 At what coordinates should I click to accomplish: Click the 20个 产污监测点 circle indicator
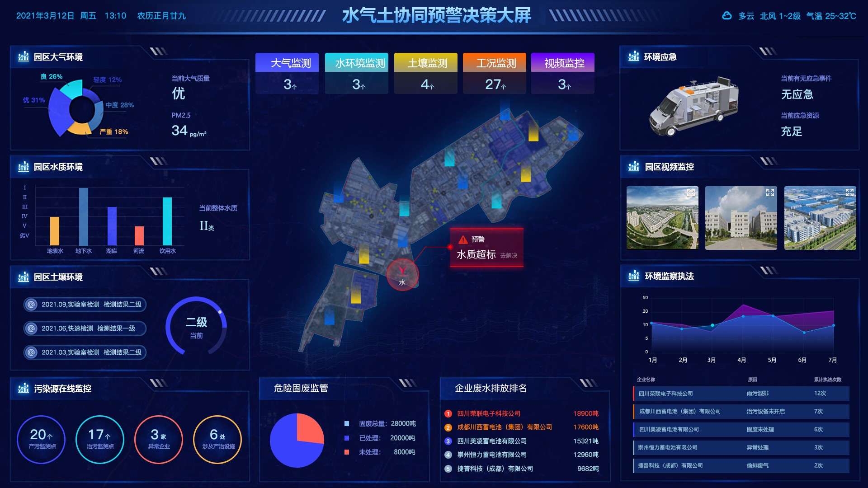click(41, 439)
